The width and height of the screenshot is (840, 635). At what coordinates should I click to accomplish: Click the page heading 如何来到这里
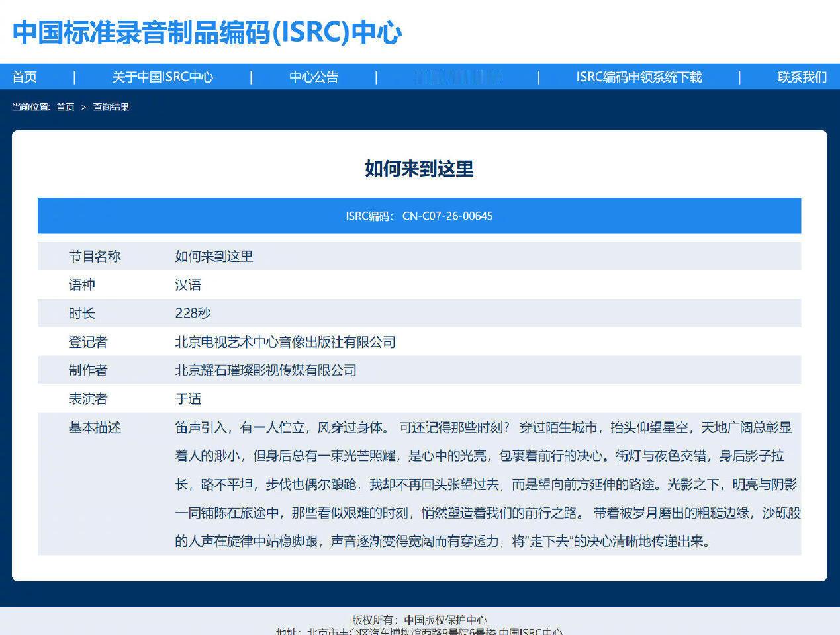pyautogui.click(x=419, y=169)
